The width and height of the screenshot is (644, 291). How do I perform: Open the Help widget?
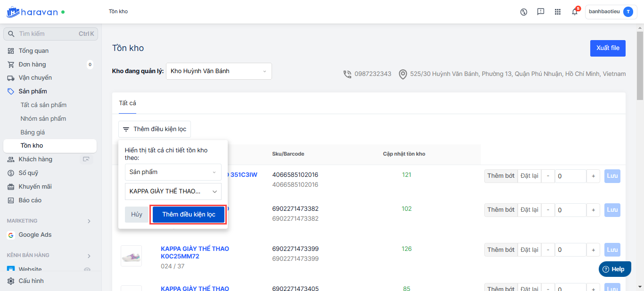(x=615, y=269)
